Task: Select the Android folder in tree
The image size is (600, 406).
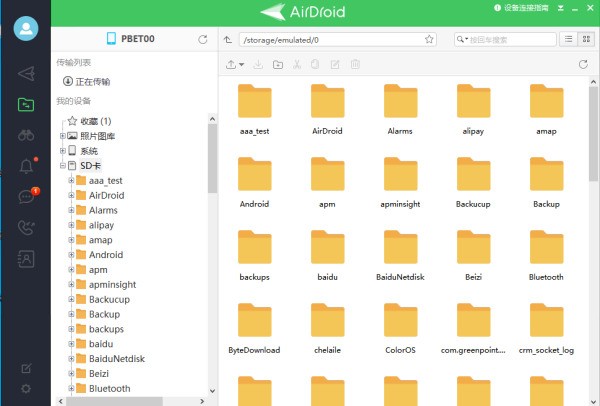Action: (105, 255)
